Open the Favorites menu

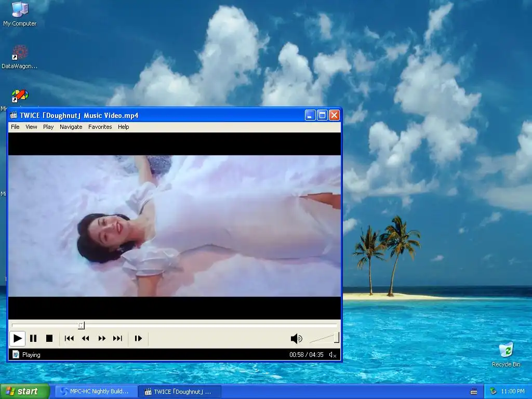[x=100, y=127]
